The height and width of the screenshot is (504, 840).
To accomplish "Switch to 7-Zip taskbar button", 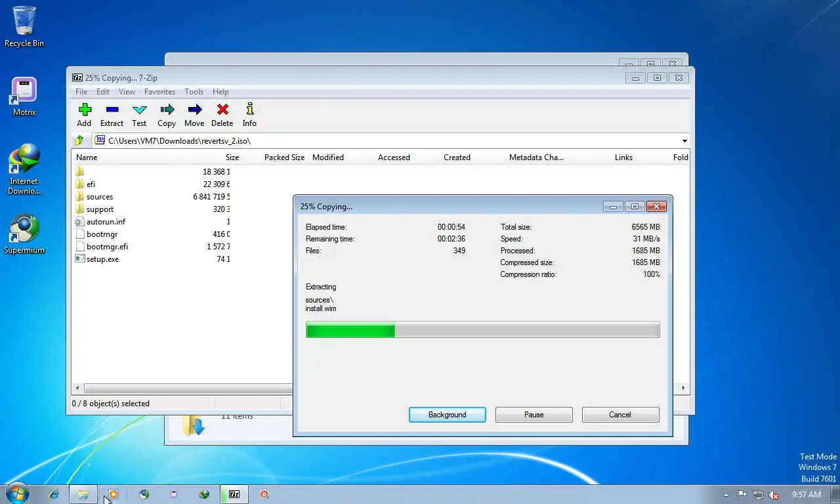I will [x=234, y=494].
